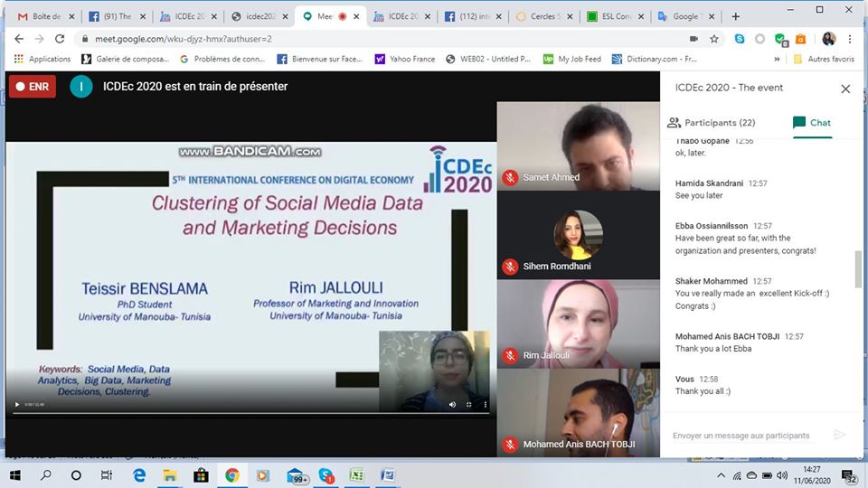Open the Chrome three-dot menu
The image size is (868, 488).
coord(850,39)
